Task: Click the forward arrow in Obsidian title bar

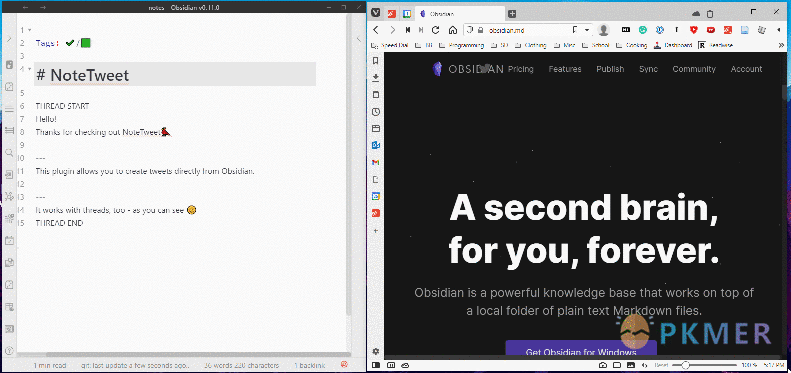Action: [x=43, y=8]
